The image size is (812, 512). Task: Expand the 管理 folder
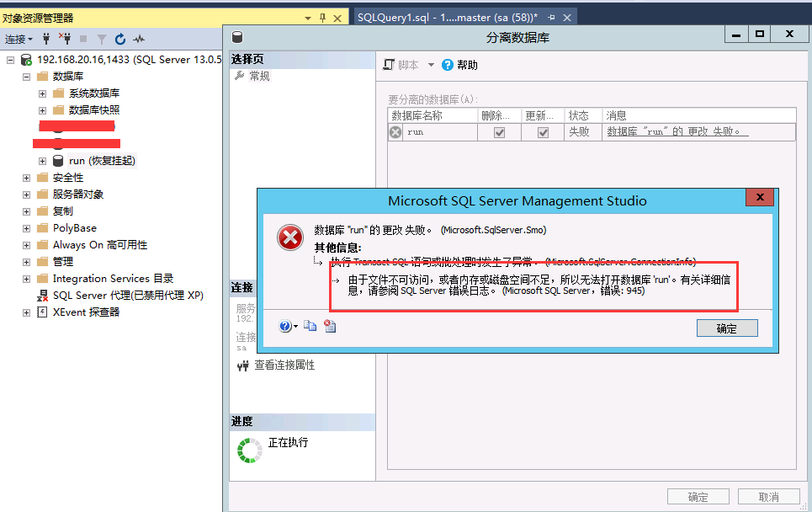point(26,262)
